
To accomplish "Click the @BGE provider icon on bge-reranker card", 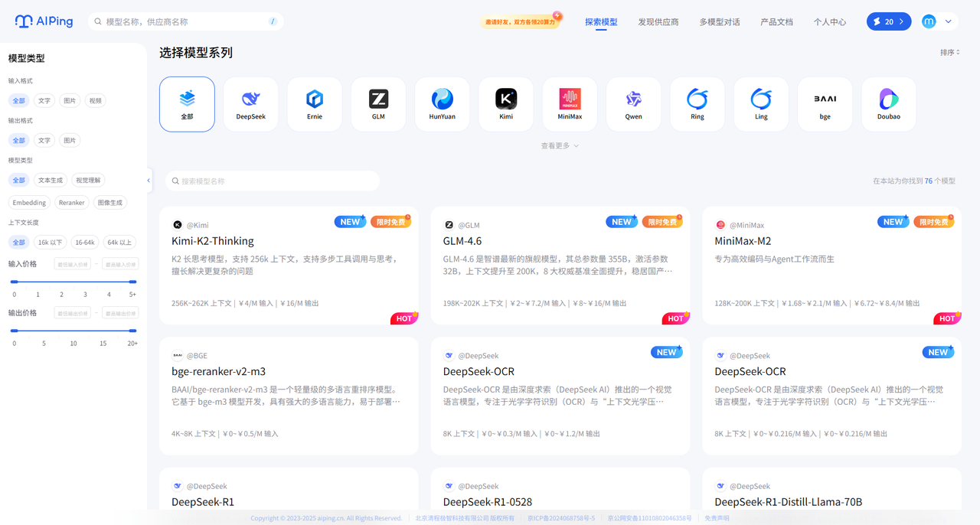I will [x=178, y=355].
